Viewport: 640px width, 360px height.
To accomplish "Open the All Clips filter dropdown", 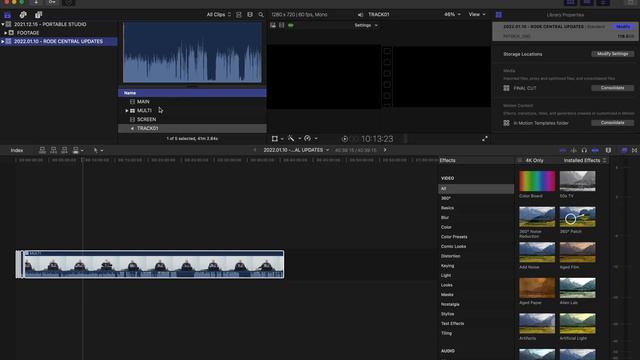I will pyautogui.click(x=218, y=15).
